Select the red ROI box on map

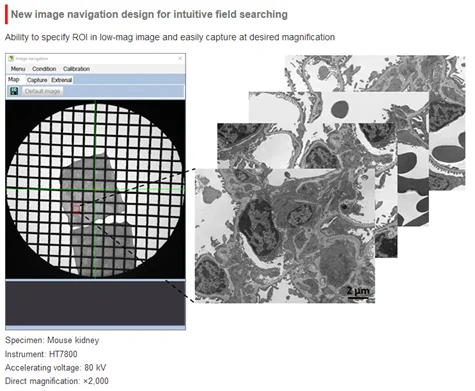click(76, 208)
